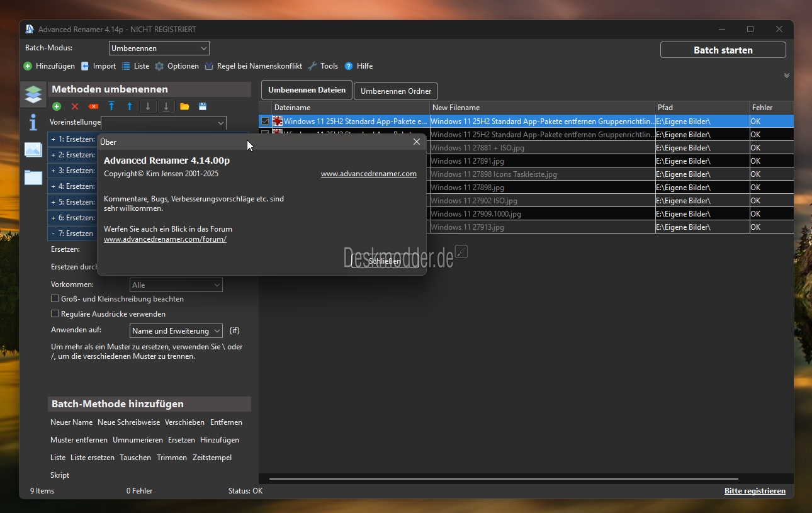Open Regel bei Namenskonflikt settings
812x513 pixels.
coord(253,66)
